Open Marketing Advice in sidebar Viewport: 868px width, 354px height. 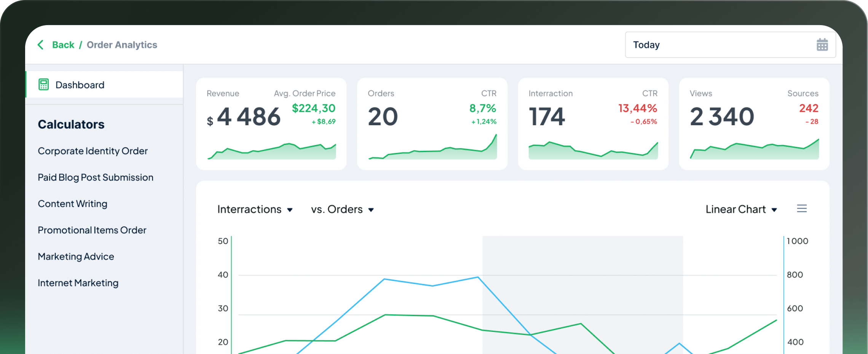(76, 257)
